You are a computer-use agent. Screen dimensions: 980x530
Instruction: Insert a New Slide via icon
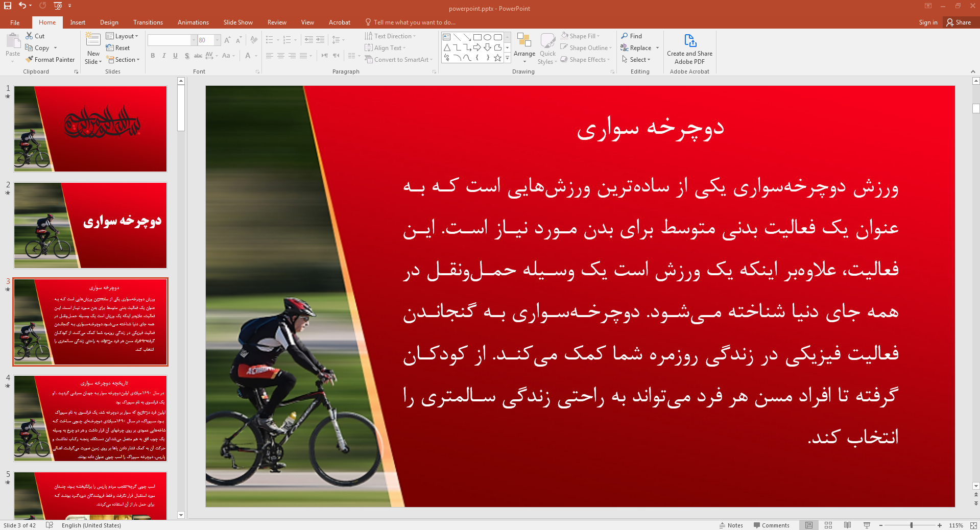point(93,40)
